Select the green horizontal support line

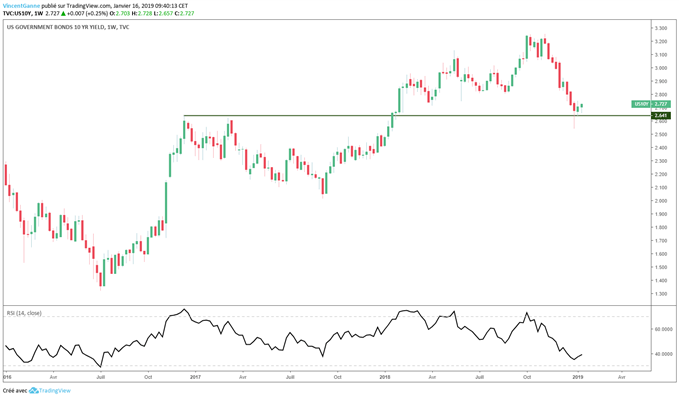point(417,116)
